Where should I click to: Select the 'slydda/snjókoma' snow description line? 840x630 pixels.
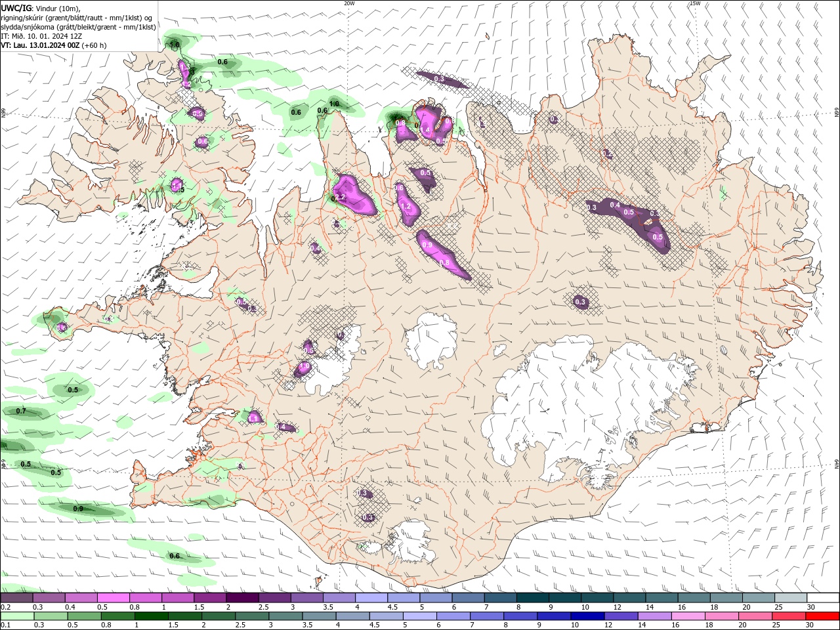[x=78, y=27]
